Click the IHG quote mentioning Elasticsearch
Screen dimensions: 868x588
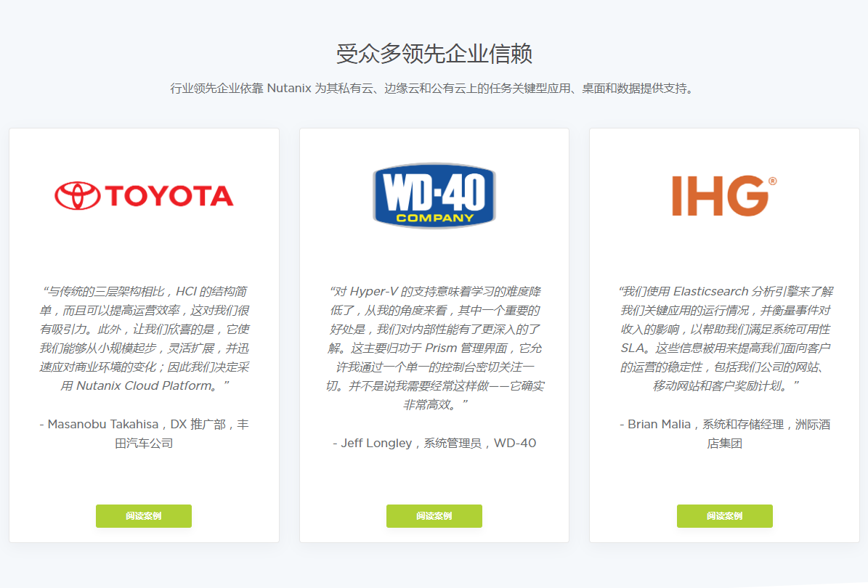tap(724, 338)
